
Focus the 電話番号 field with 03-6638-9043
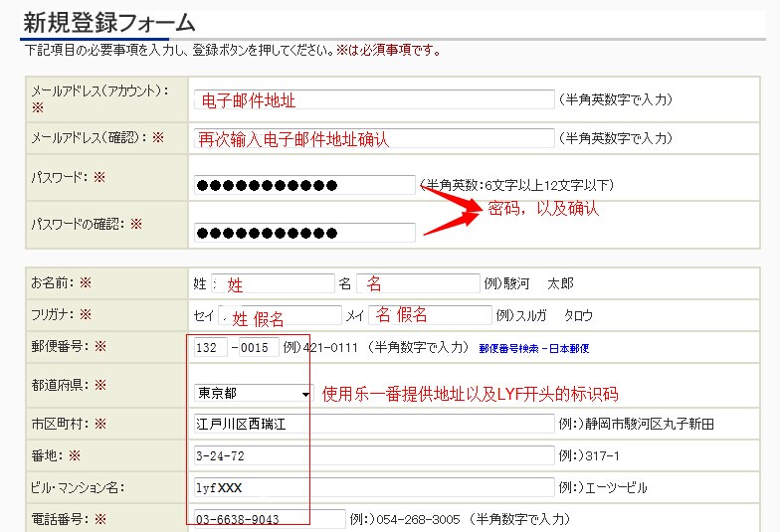[269, 519]
